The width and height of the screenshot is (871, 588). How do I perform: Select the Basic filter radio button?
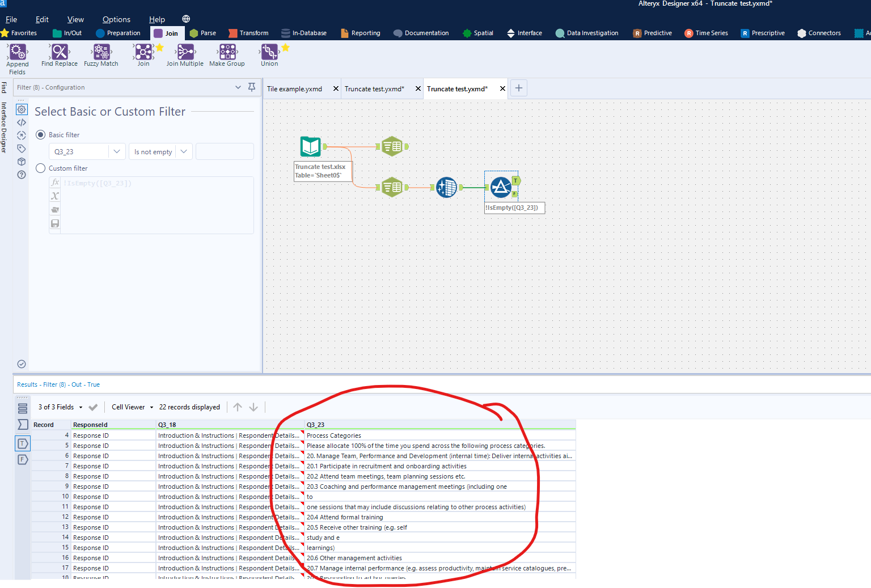pyautogui.click(x=40, y=134)
